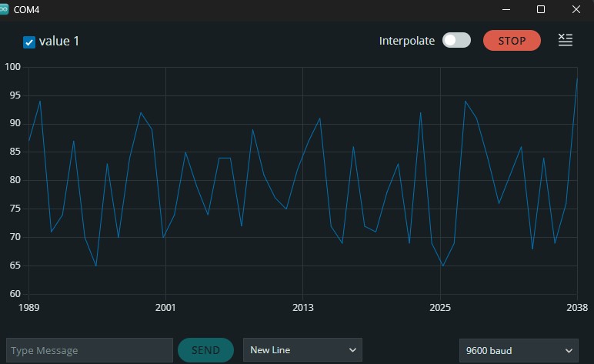Toggle the Interpolate switch on

(456, 40)
